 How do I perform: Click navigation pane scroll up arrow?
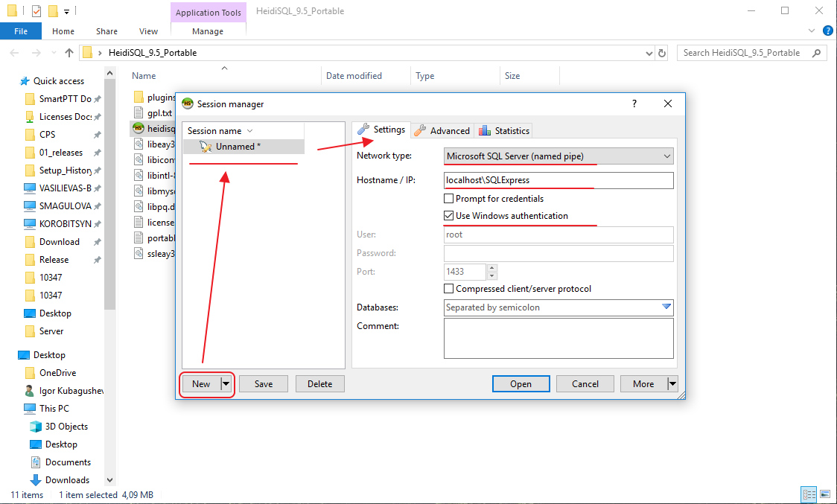110,73
